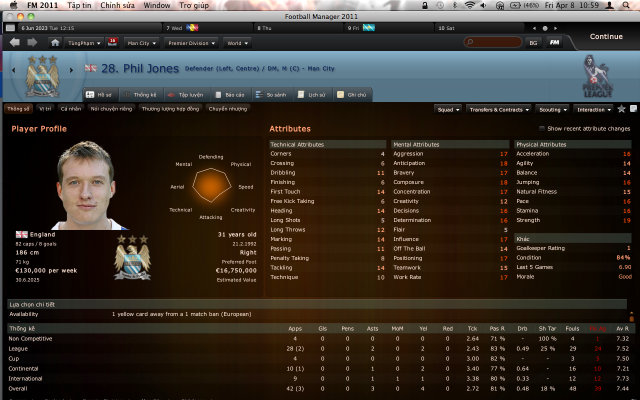Select the Cá nhân sub-tab
The width and height of the screenshot is (640, 400).
71,109
